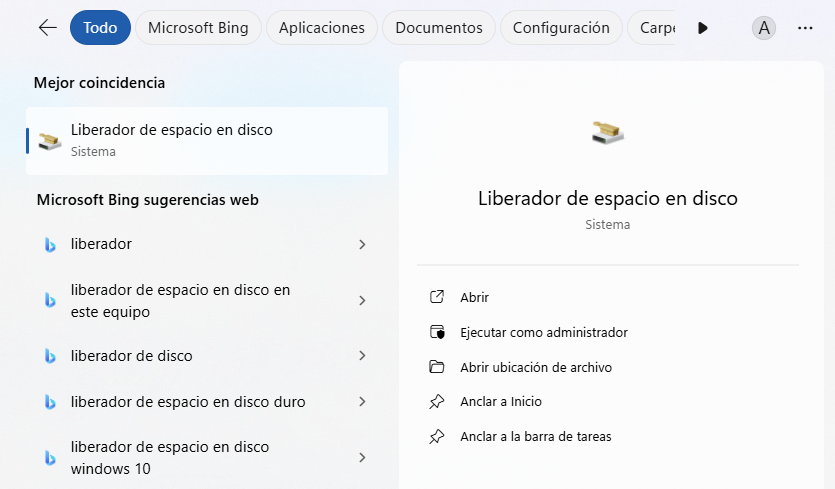Expand chevron next to liberador suggestion
This screenshot has height=489, width=835.
[362, 244]
